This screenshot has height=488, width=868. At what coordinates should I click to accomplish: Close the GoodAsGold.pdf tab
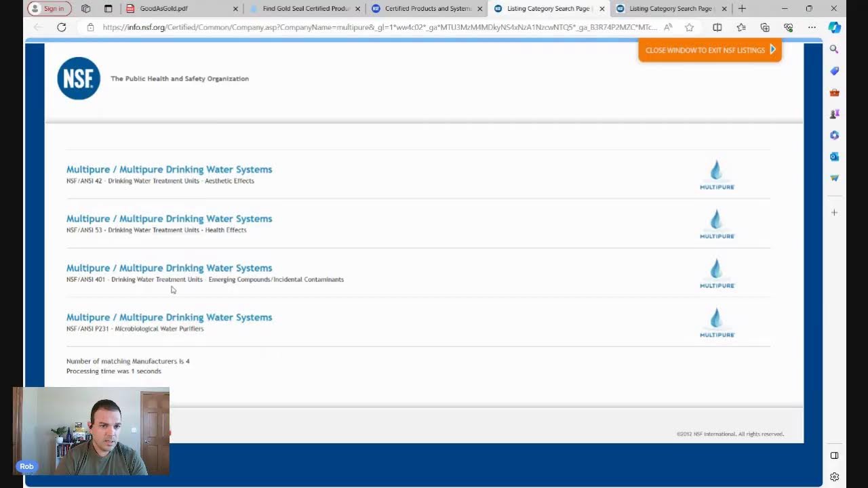coord(236,9)
